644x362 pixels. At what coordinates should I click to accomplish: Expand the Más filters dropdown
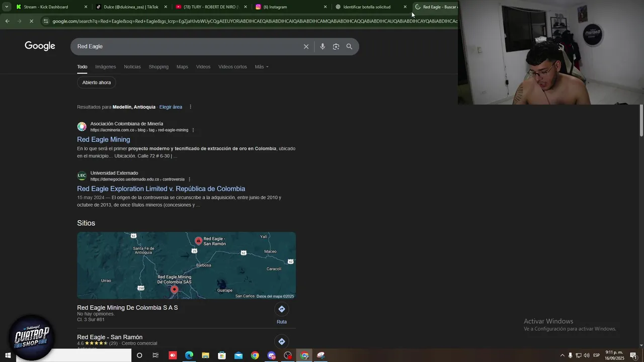tap(262, 67)
